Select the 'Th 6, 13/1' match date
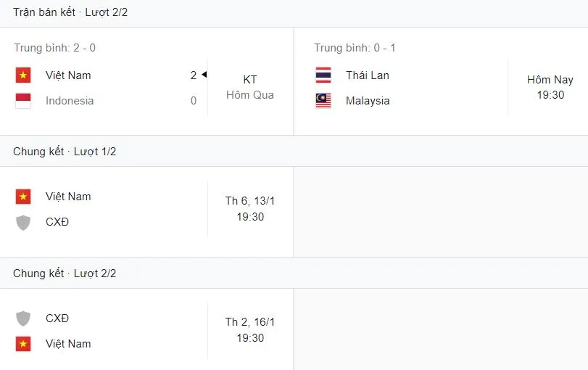Viewport: 588px width, 370px height. [250, 201]
